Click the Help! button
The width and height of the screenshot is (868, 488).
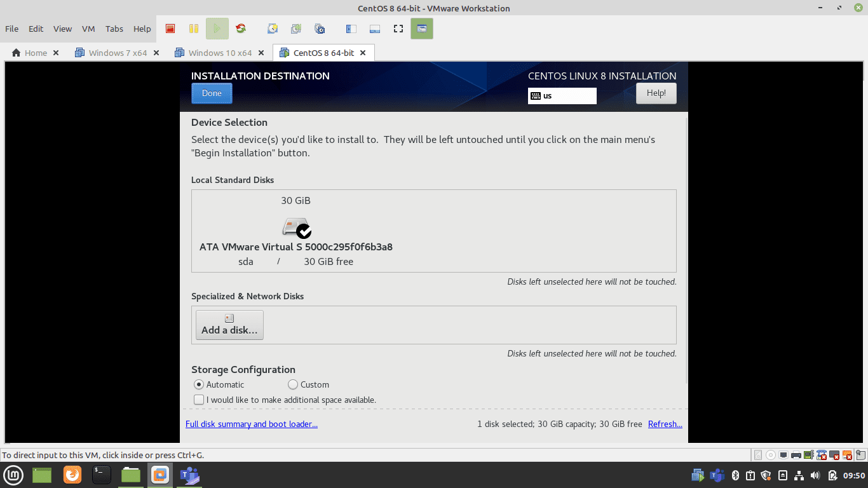point(656,93)
